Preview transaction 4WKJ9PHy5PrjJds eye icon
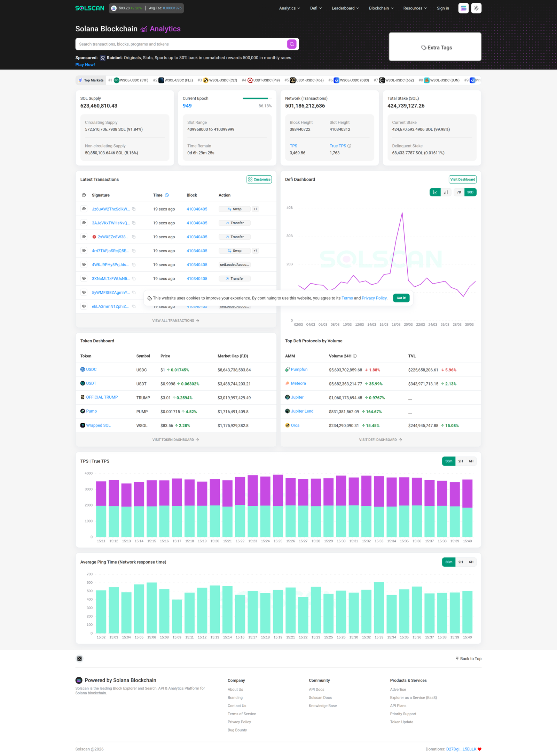Screen dimensions: 557x756 (84, 264)
